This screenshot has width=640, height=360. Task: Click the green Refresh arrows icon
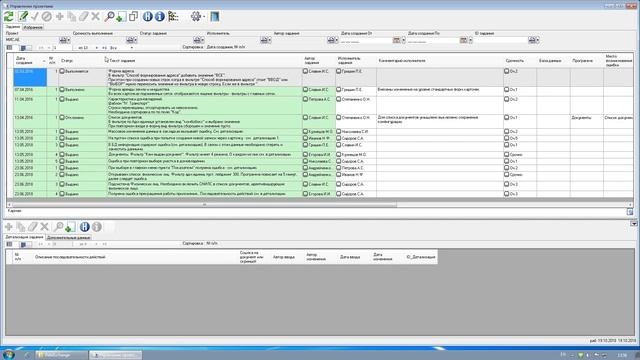pos(9,16)
